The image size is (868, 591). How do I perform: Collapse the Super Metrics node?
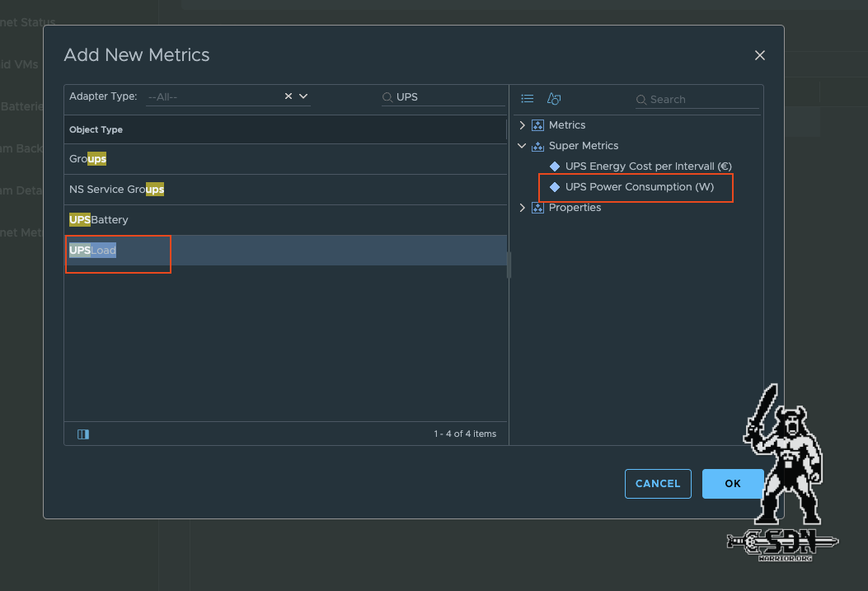click(x=521, y=145)
